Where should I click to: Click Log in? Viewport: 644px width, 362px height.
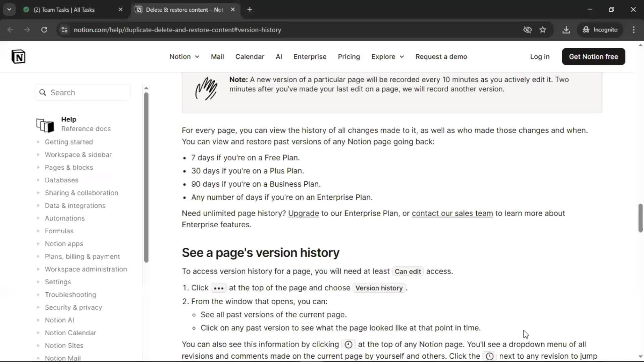540,57
